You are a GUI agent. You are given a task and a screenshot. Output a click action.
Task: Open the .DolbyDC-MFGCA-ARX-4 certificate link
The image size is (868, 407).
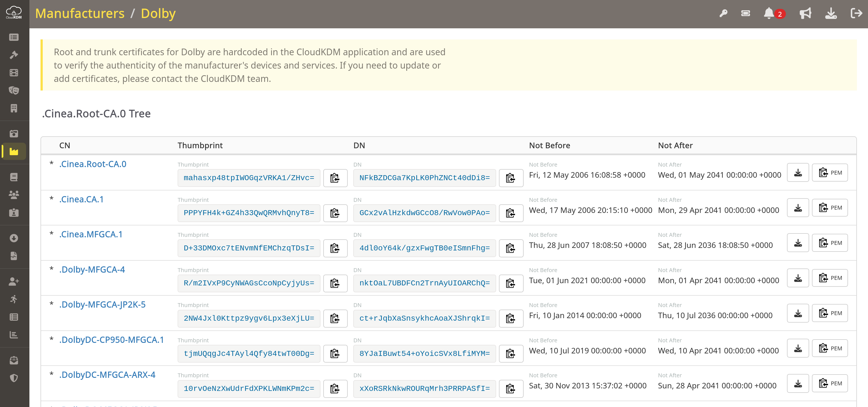pos(107,375)
